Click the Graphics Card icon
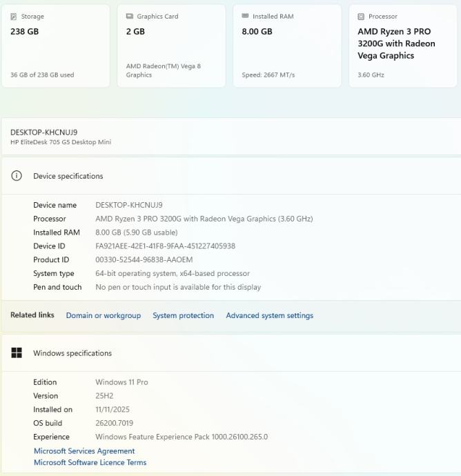This screenshot has width=461, height=476. click(130, 17)
